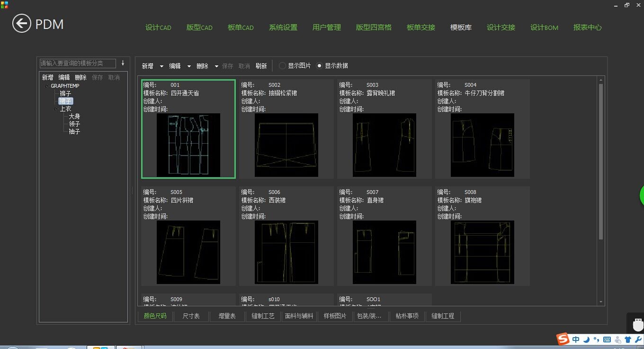The width and height of the screenshot is (644, 349).
Task: Open 设计交接 section
Action: tap(501, 28)
